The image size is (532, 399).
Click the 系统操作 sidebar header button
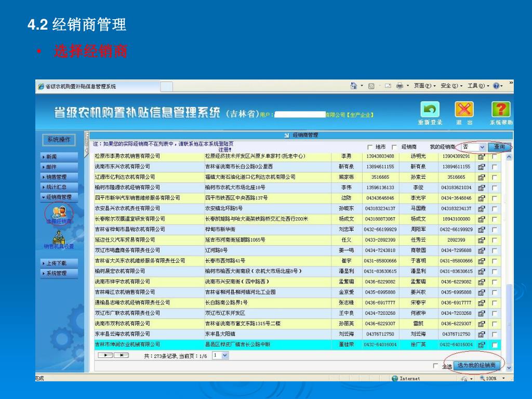point(59,139)
